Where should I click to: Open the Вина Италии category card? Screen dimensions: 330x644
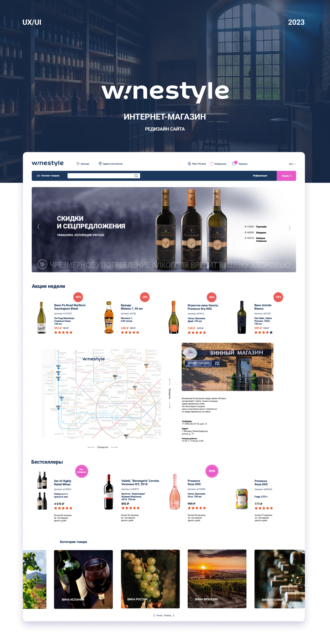[x=280, y=579]
